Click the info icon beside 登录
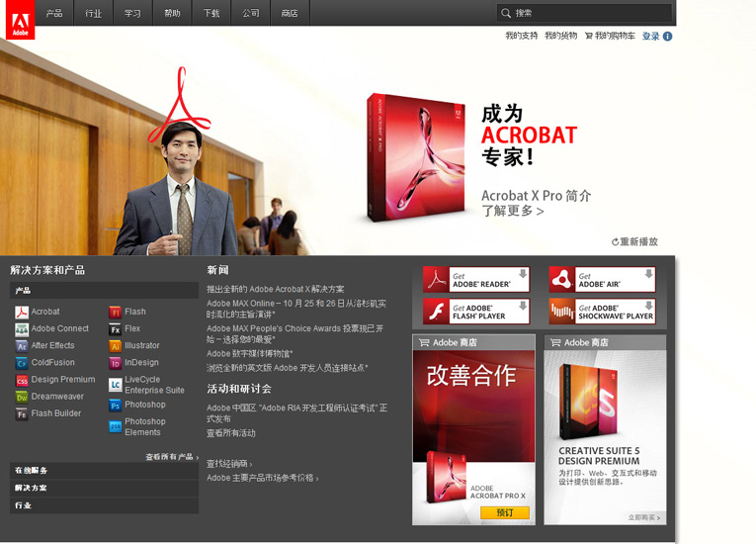 click(x=668, y=37)
